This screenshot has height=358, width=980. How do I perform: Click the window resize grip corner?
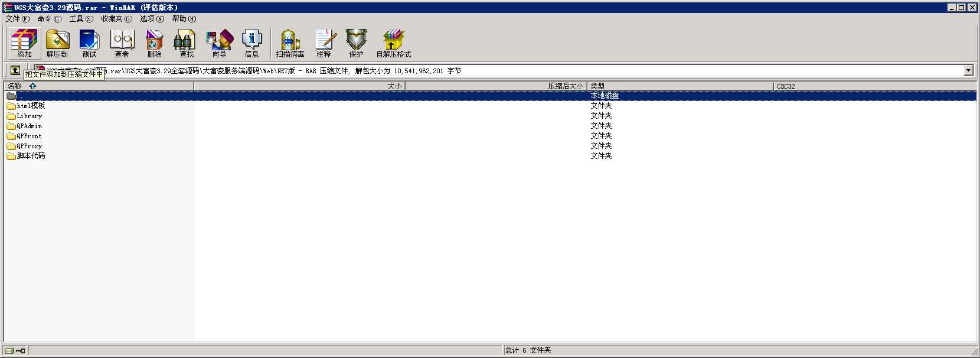click(x=974, y=352)
